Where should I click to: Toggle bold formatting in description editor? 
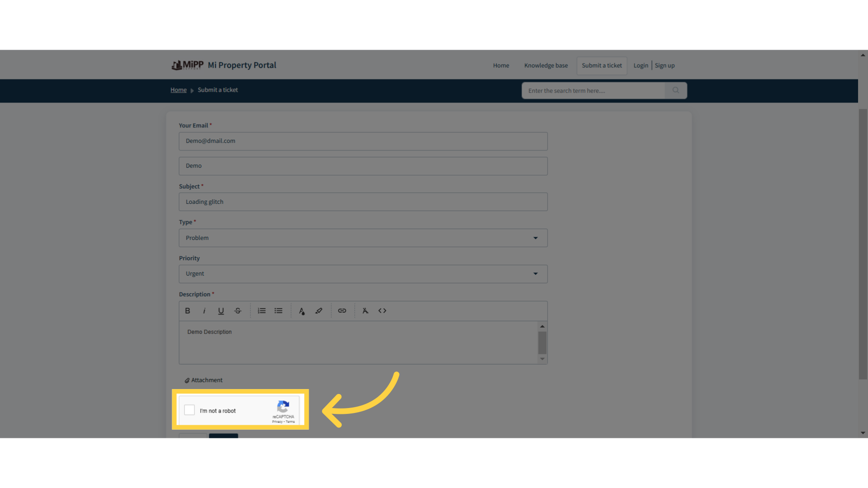pos(188,311)
